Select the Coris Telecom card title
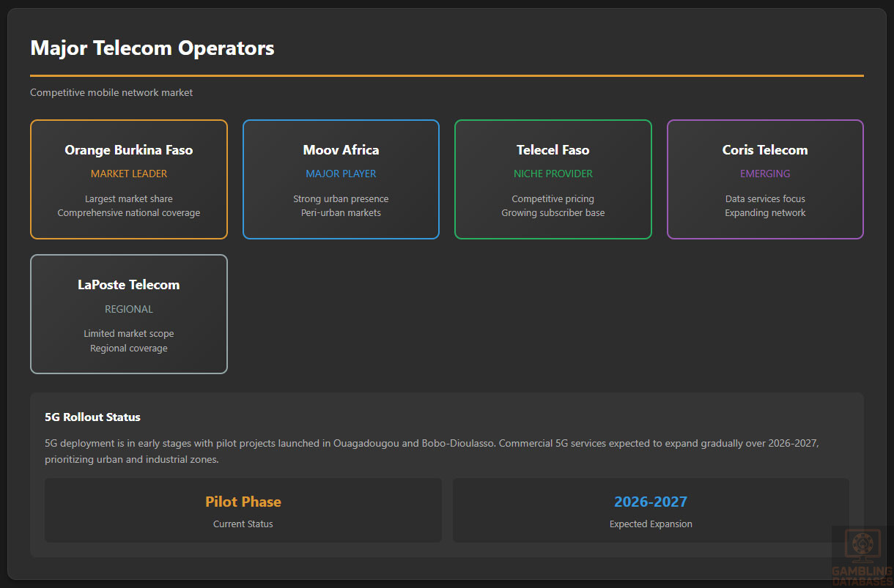Image resolution: width=894 pixels, height=588 pixels. (x=765, y=150)
